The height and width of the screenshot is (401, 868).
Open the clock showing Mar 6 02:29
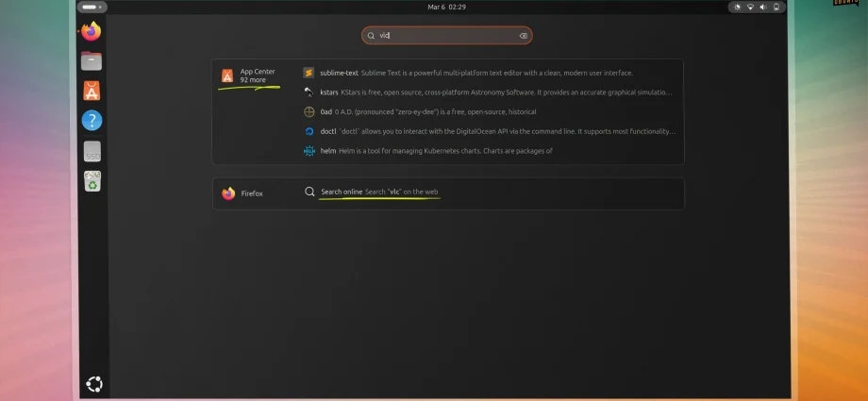446,7
